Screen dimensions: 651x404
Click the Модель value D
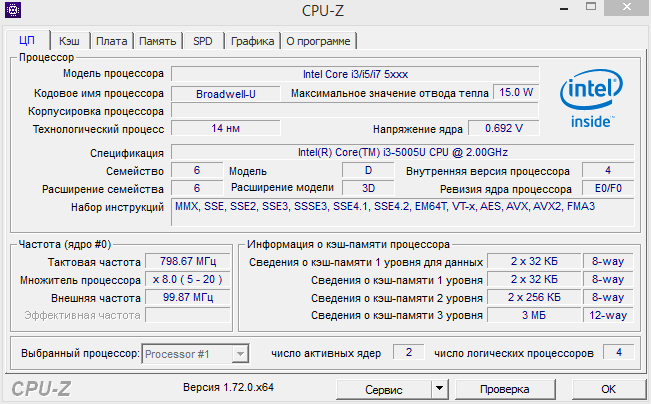pos(368,170)
